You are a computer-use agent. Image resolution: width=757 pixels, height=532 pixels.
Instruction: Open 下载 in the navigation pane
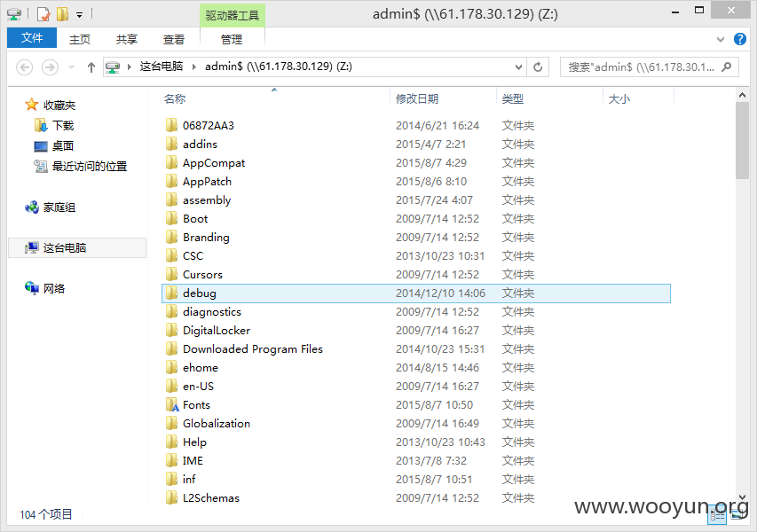coord(63,125)
